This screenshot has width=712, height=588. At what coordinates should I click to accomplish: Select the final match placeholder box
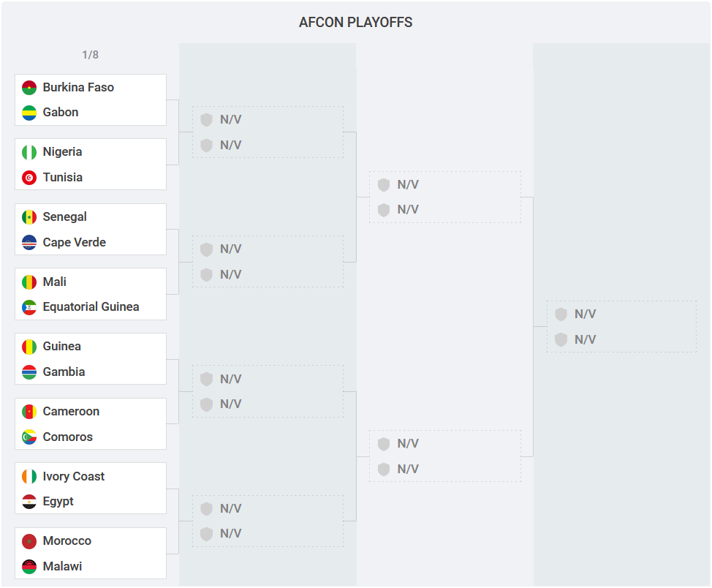point(621,327)
